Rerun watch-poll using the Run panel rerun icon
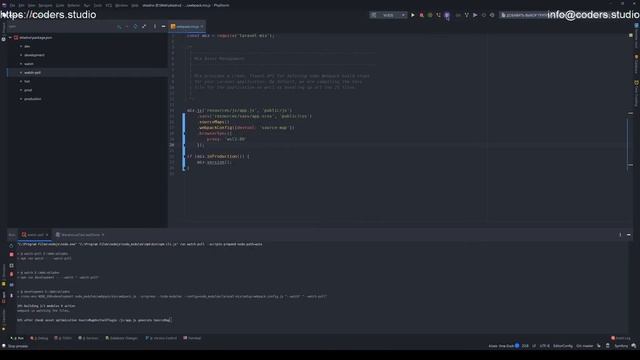 11,245
